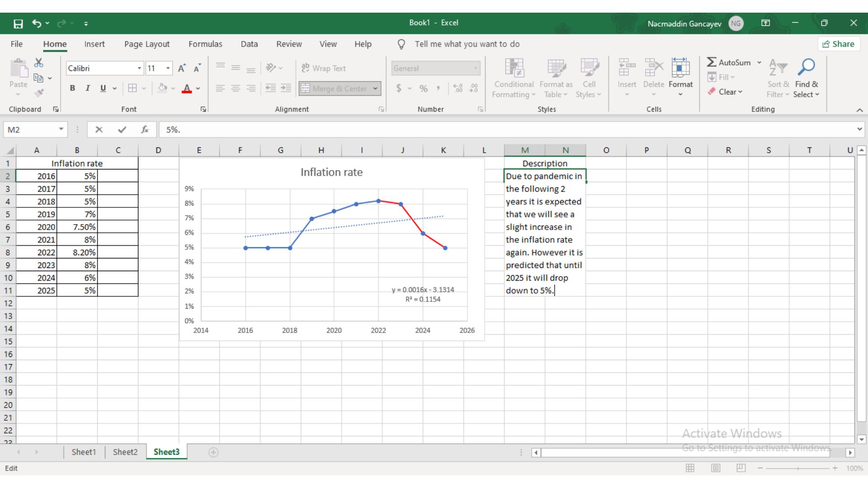Set Center horizontal alignment
This screenshot has width=868, height=488.
point(236,88)
